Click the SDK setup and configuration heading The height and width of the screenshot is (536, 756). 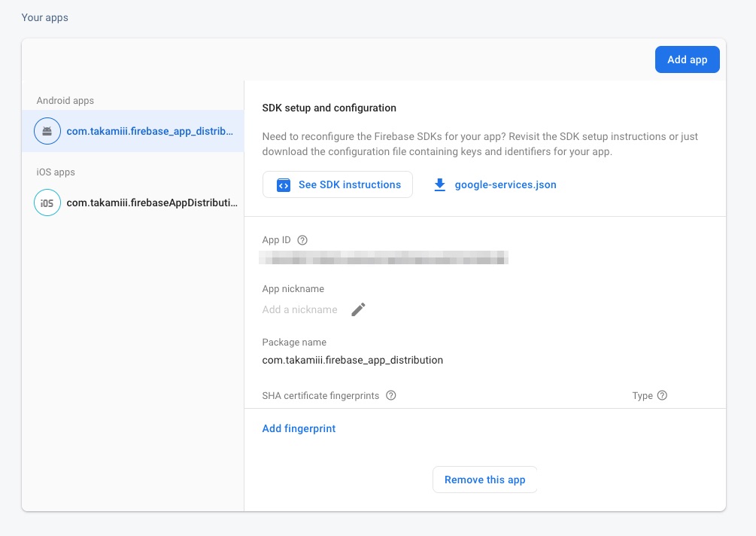coord(329,108)
